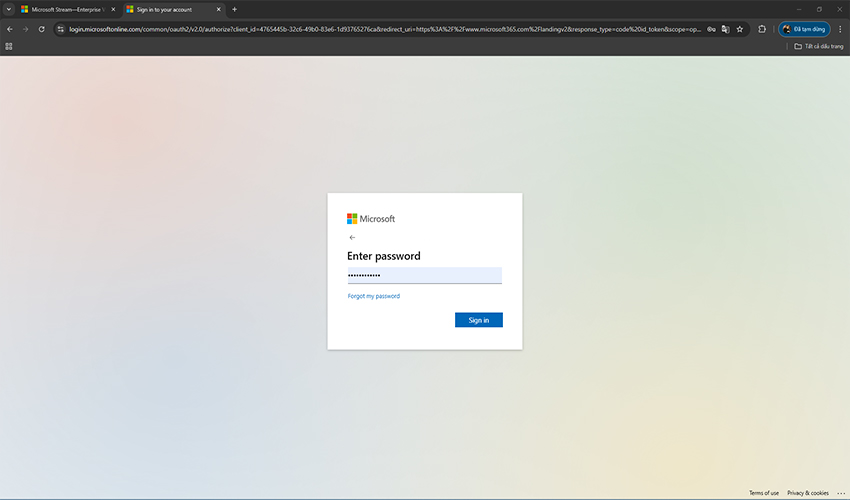Click the Microsoft logo on sign-in card
This screenshot has height=500, width=850.
pyautogui.click(x=371, y=219)
